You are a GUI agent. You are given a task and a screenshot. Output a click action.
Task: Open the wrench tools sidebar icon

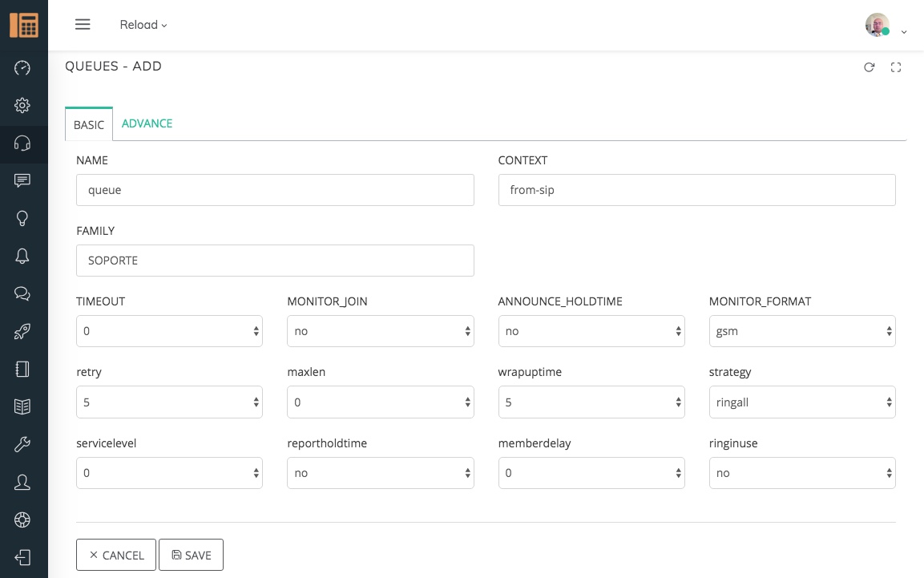22,445
